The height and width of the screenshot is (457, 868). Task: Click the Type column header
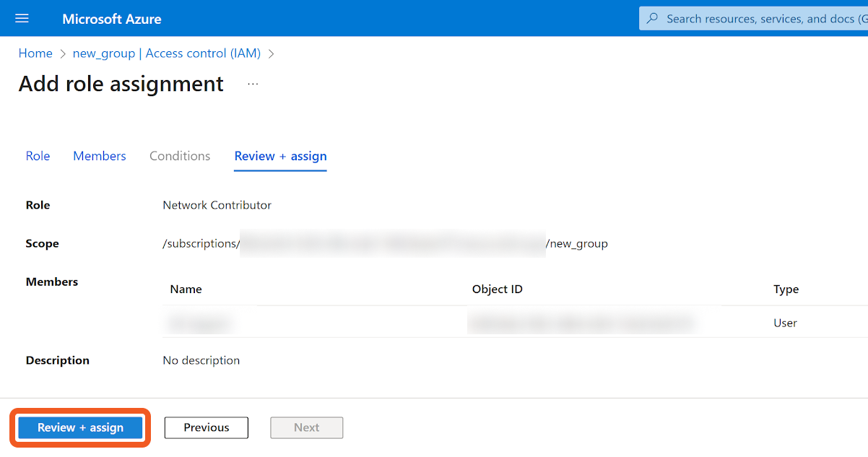coord(786,290)
